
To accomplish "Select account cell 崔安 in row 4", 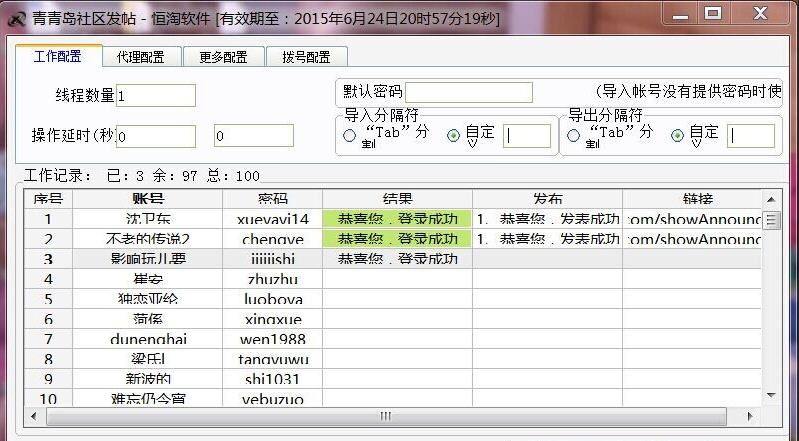I will [148, 279].
